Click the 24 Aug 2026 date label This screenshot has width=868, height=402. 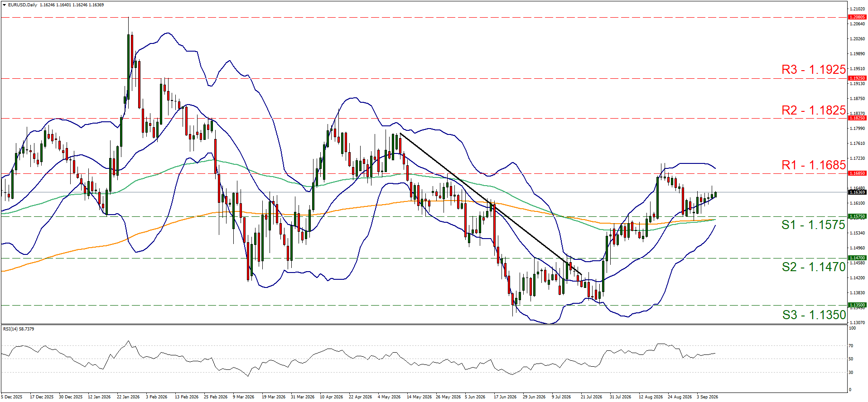pos(680,397)
